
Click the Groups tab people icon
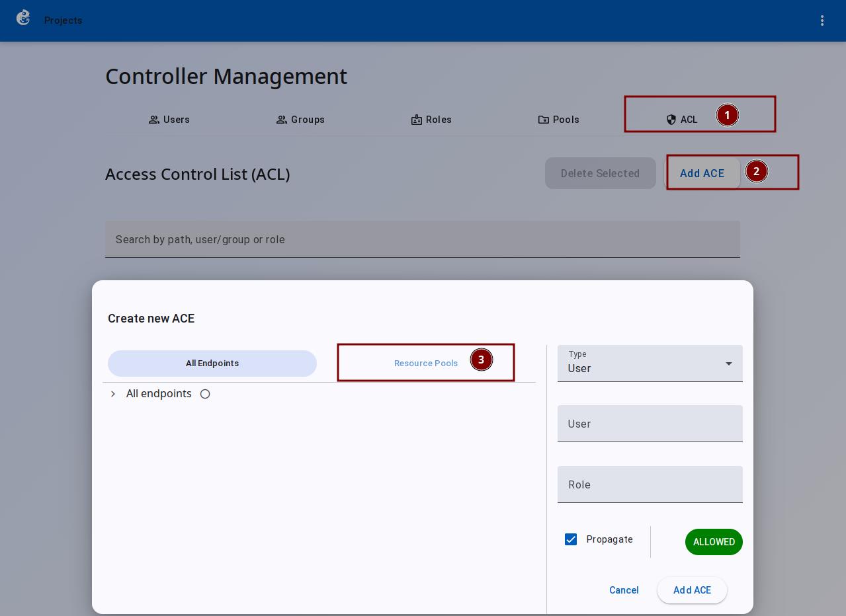(x=282, y=120)
